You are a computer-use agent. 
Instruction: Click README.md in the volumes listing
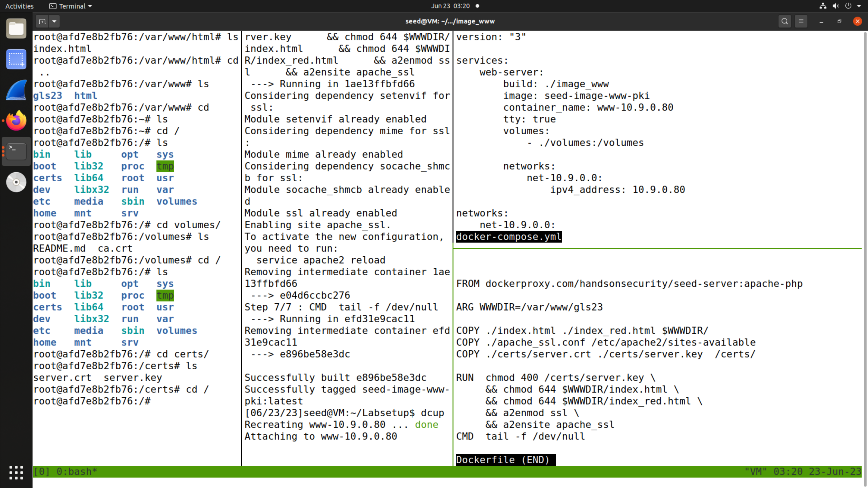pos(59,248)
